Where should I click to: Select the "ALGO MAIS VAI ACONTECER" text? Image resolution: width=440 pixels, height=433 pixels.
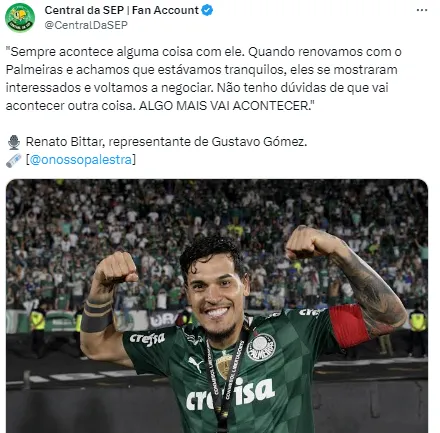pos(224,106)
